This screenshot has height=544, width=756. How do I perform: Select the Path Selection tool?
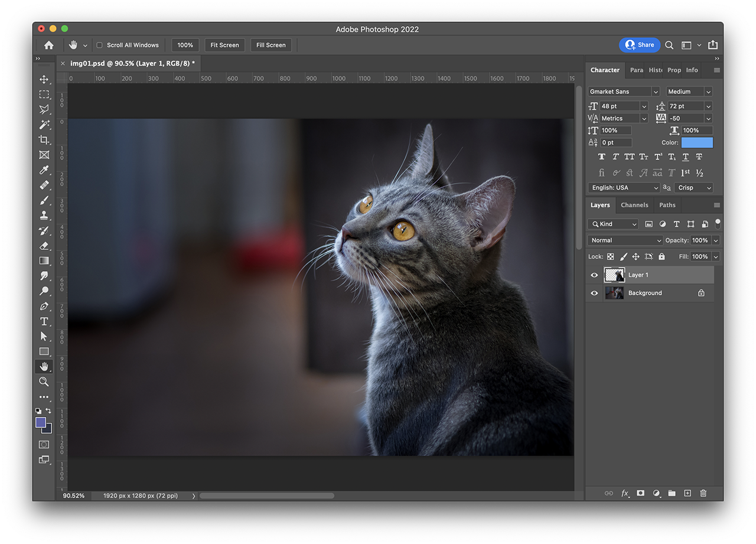44,336
